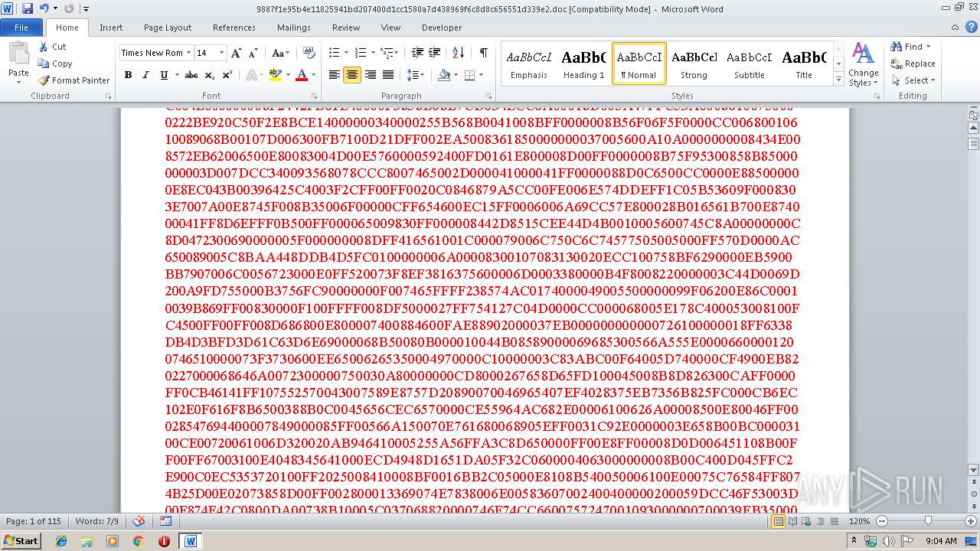Apply text highlight color

[x=275, y=75]
